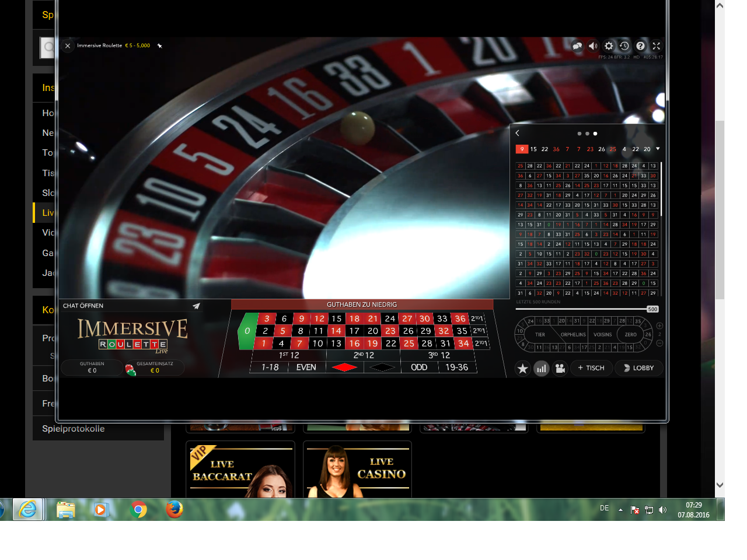Screen dimensions: 747x560
Task: Mute the game sound speaker icon
Action: click(x=593, y=46)
